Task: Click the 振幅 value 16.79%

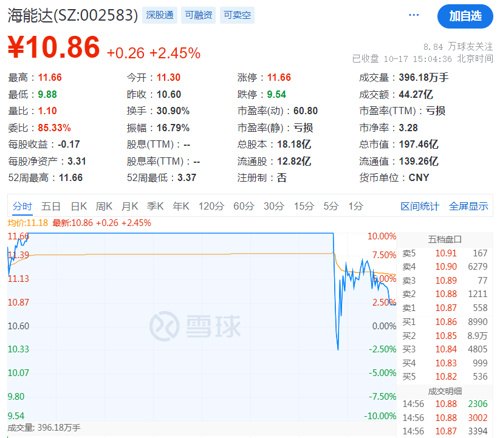Action: 173,128
